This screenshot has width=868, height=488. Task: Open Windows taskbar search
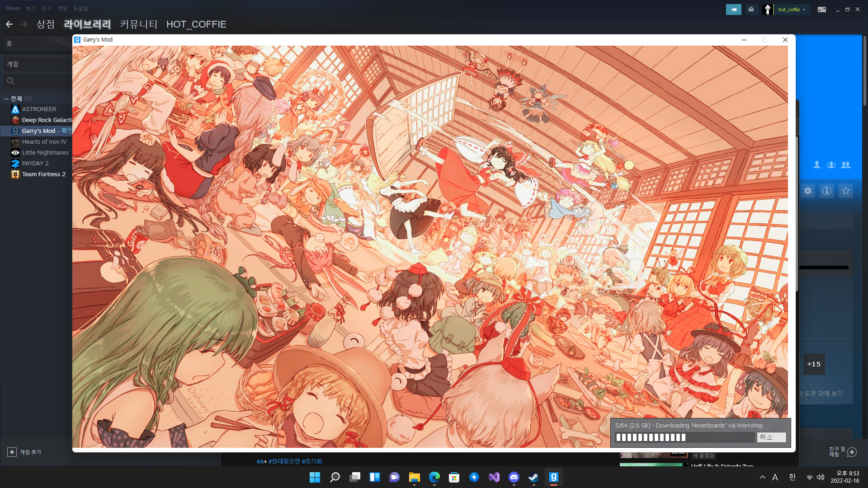click(x=335, y=477)
